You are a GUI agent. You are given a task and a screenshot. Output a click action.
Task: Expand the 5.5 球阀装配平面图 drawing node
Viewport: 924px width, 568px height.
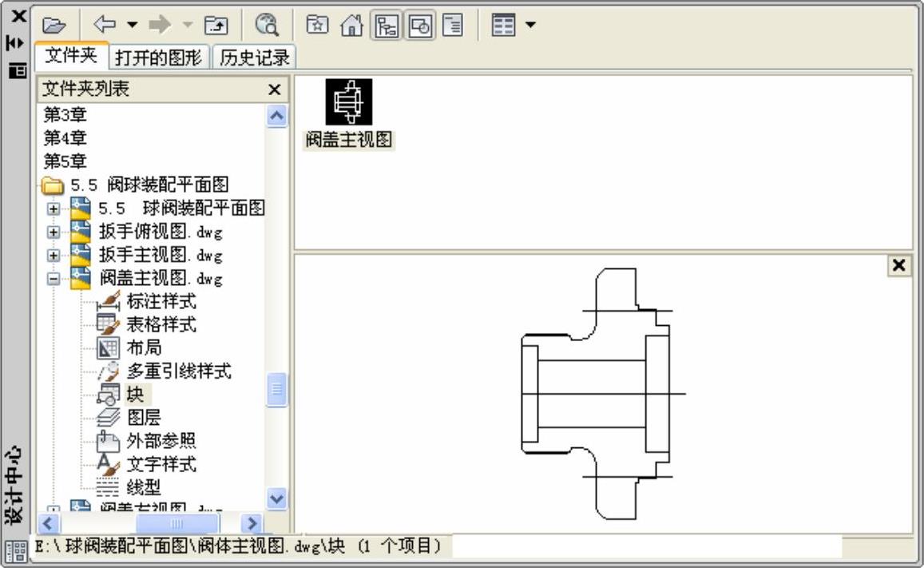pos(53,209)
